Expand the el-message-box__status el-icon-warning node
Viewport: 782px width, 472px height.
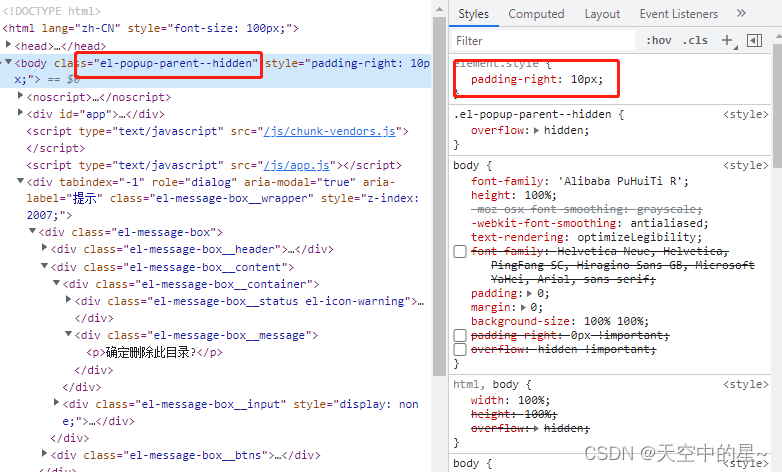point(68,299)
